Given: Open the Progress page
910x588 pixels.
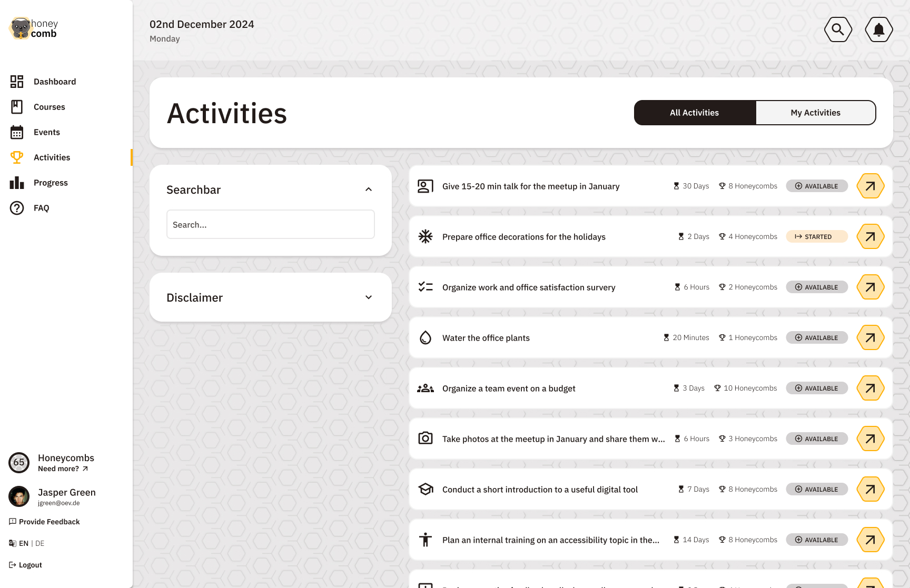Looking at the screenshot, I should (x=51, y=183).
